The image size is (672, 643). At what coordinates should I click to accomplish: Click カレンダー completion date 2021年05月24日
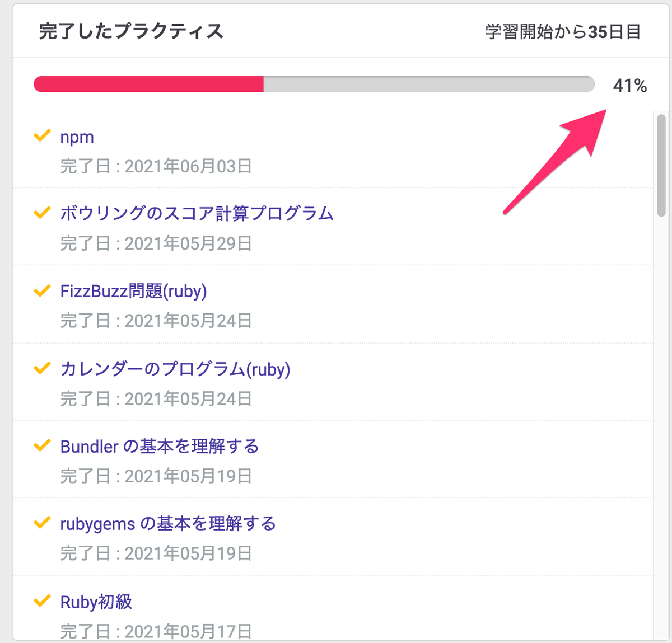(x=188, y=399)
